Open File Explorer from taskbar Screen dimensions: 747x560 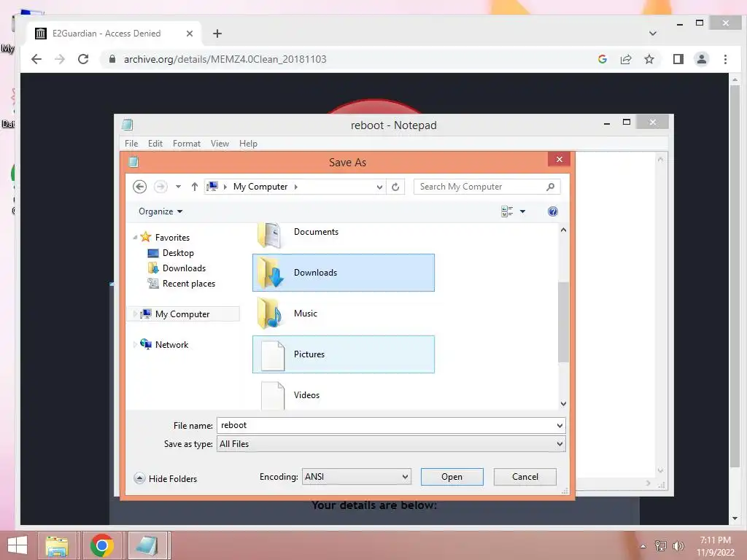coord(57,545)
